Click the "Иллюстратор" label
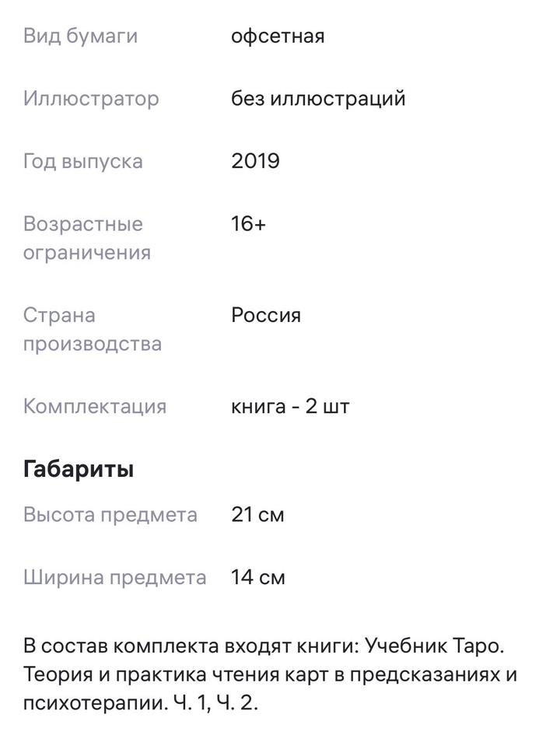Screen dimensions: 560x739 tap(91, 99)
